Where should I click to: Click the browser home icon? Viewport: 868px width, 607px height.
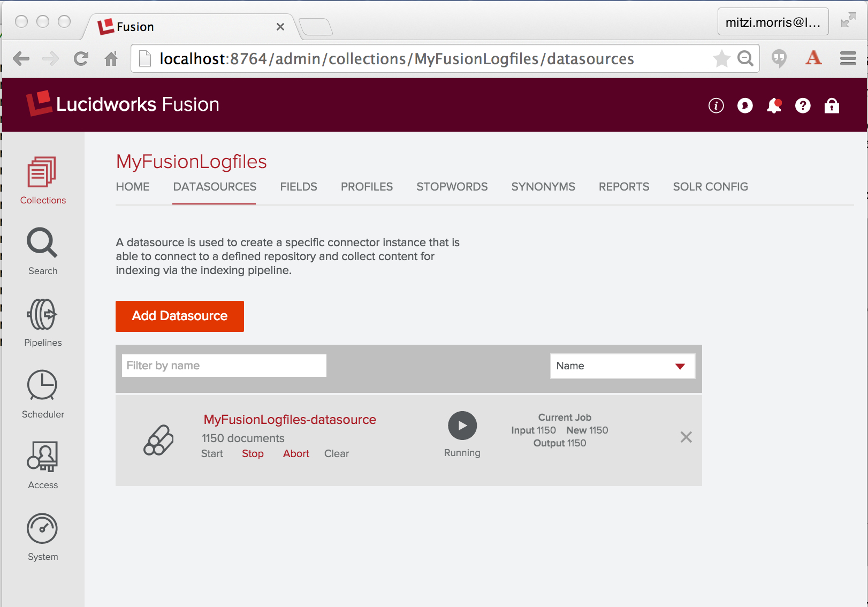[x=111, y=58]
